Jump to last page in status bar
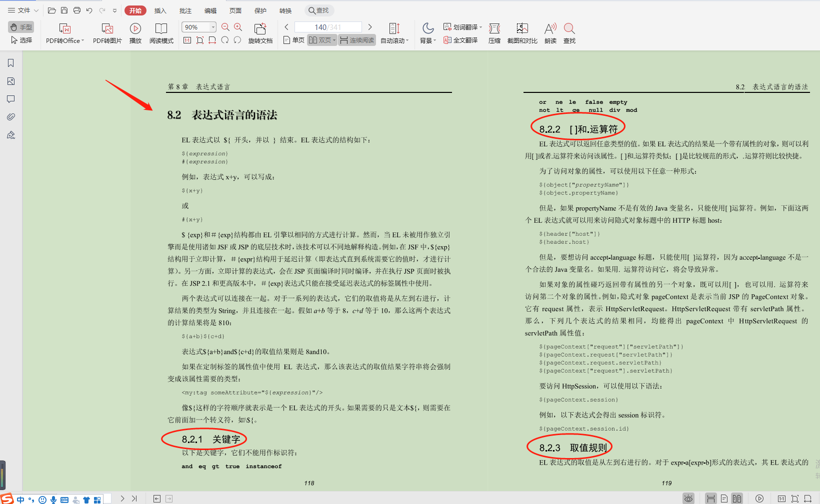This screenshot has width=820, height=504. click(134, 499)
